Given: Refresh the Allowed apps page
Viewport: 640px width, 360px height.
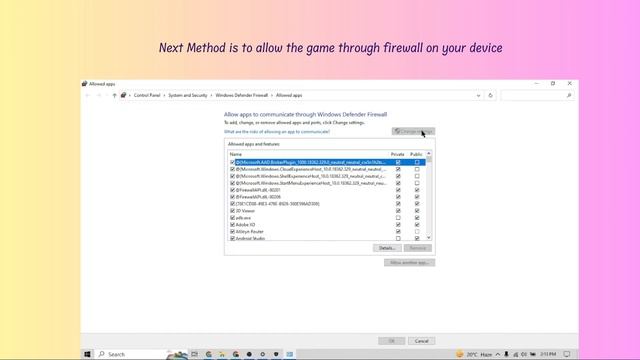Looking at the screenshot, I should click(490, 96).
